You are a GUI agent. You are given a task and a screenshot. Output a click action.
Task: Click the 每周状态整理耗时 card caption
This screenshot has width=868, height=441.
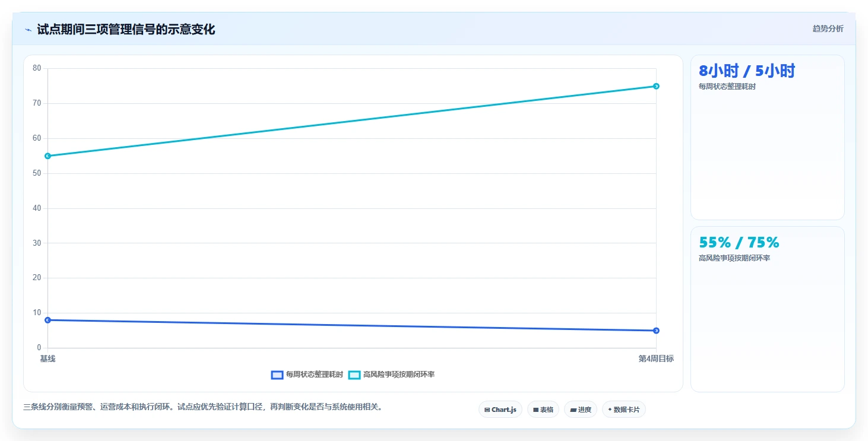[x=727, y=87]
